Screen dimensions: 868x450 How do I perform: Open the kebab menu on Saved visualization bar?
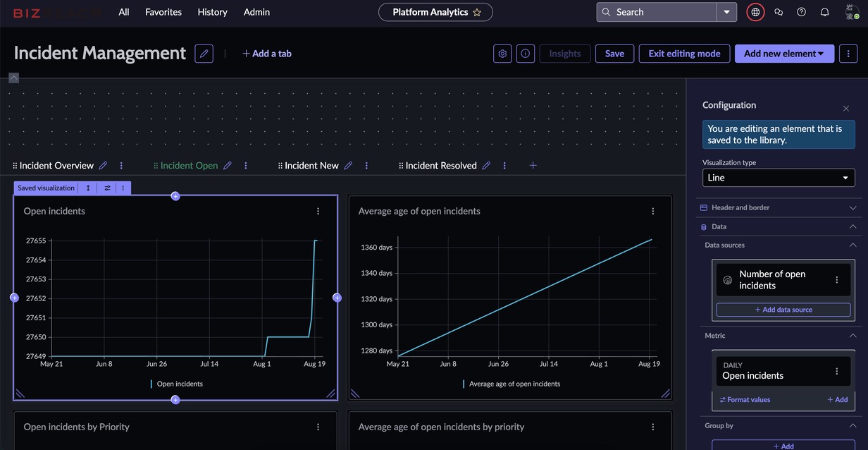tap(123, 188)
